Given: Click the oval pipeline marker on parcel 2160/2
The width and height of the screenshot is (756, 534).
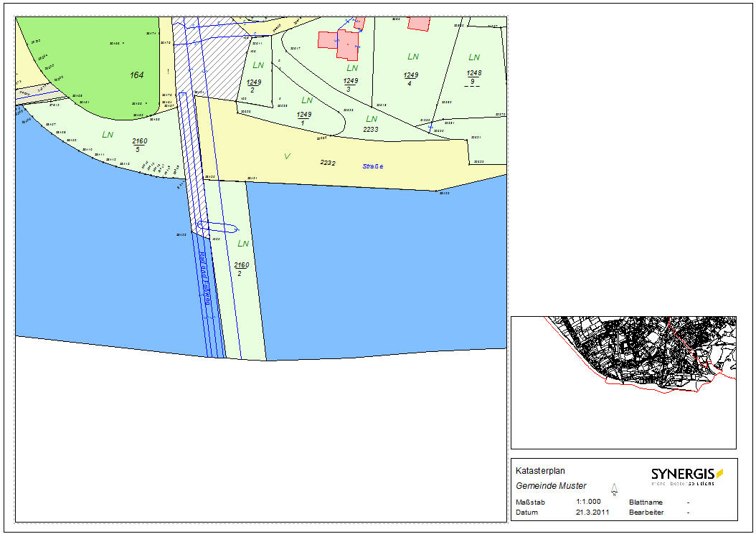Looking at the screenshot, I should 217,227.
